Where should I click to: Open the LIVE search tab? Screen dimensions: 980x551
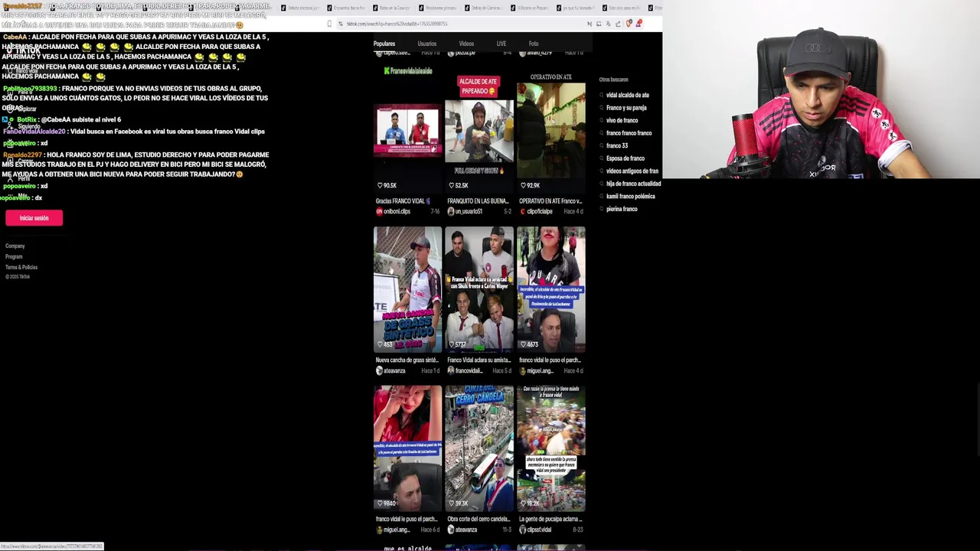[x=501, y=44]
